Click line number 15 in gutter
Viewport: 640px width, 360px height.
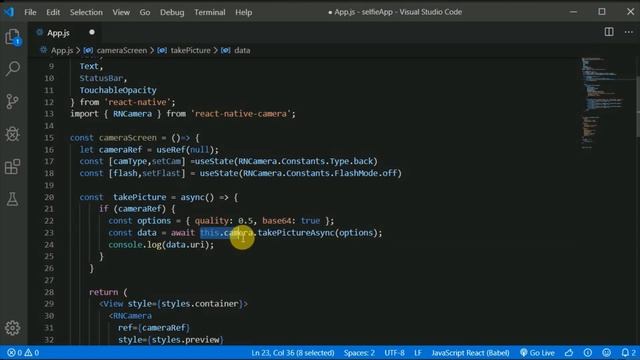pyautogui.click(x=49, y=138)
